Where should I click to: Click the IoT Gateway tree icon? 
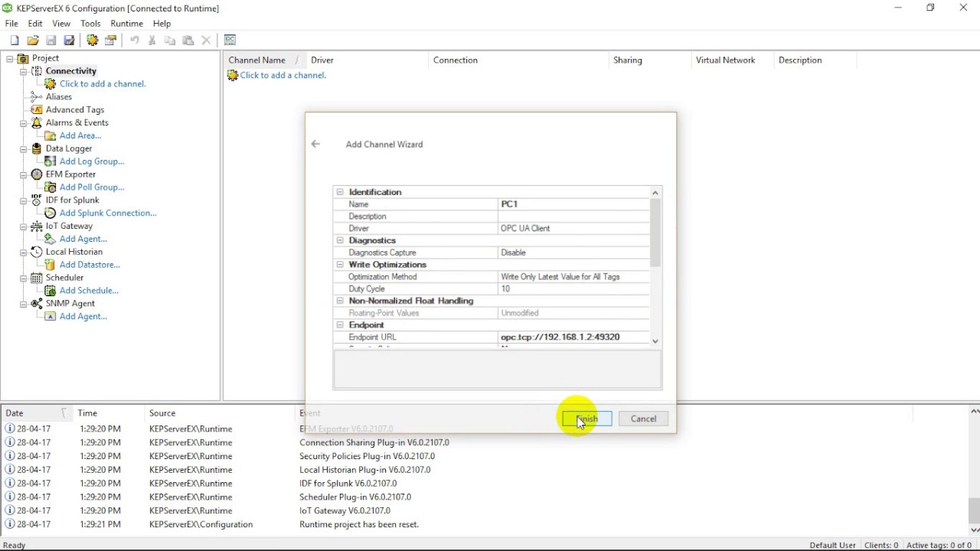[x=36, y=227]
